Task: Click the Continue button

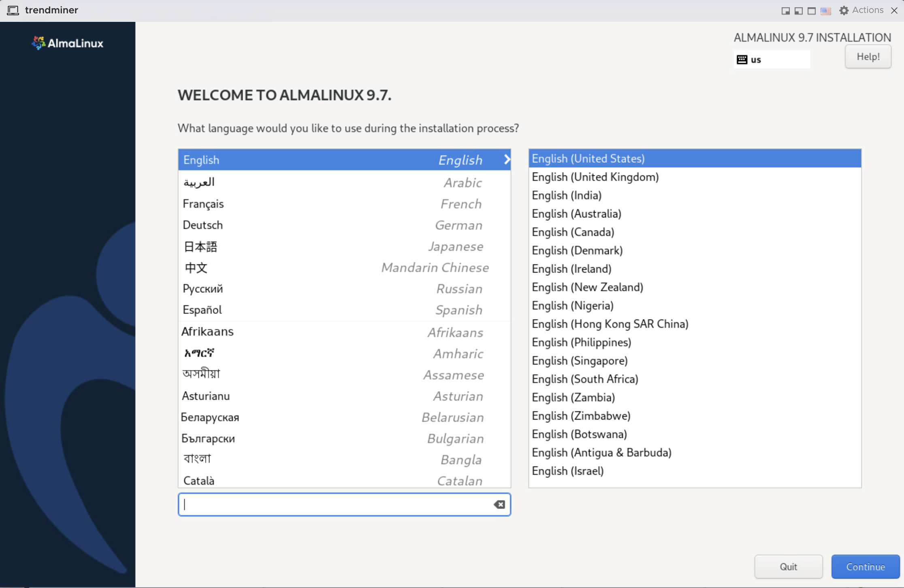Action: 865,567
